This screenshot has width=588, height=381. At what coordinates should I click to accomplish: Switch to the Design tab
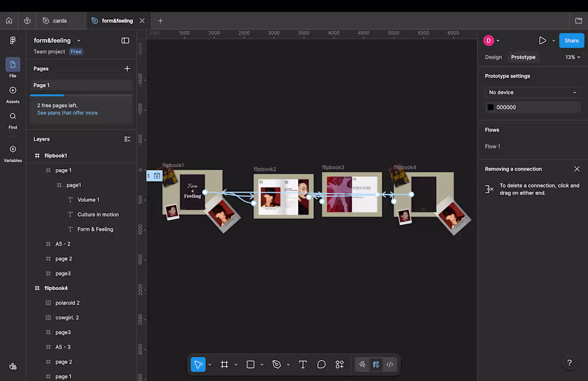click(493, 57)
